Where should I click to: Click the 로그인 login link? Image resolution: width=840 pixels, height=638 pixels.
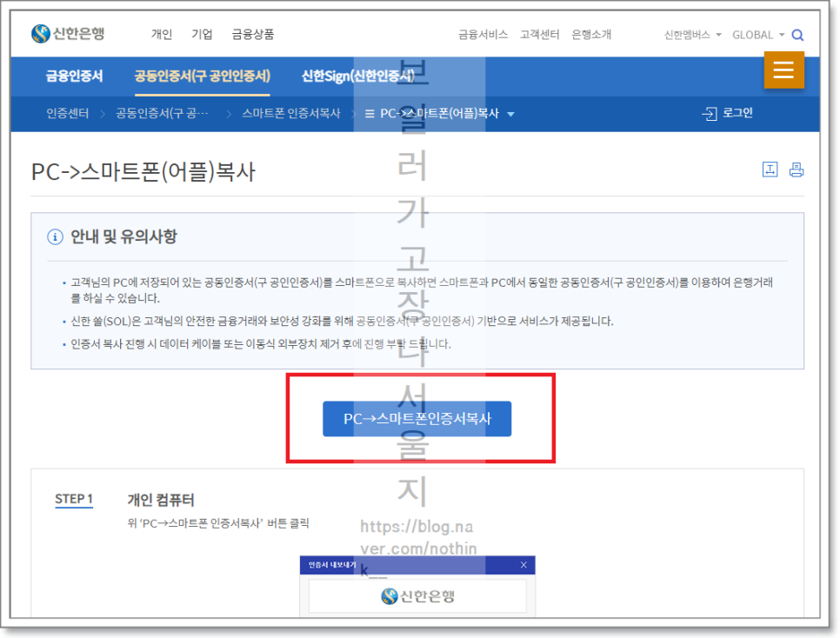pyautogui.click(x=727, y=113)
